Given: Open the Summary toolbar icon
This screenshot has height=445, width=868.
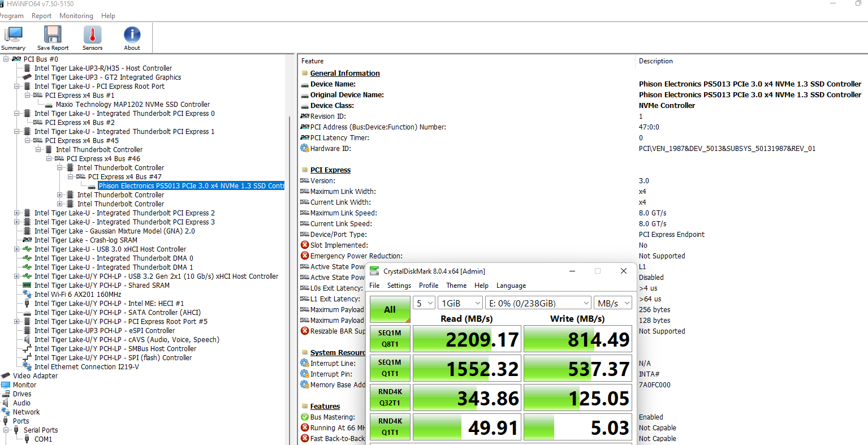Looking at the screenshot, I should [x=13, y=35].
